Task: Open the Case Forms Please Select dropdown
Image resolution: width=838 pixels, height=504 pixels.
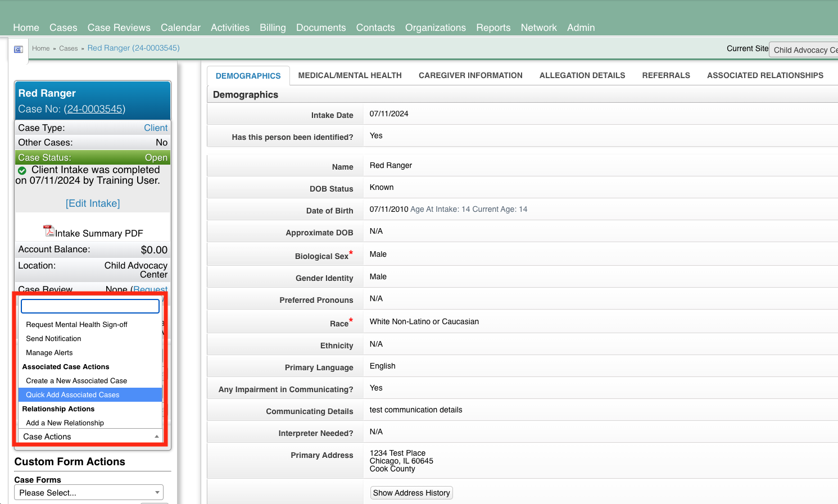Action: tap(89, 493)
